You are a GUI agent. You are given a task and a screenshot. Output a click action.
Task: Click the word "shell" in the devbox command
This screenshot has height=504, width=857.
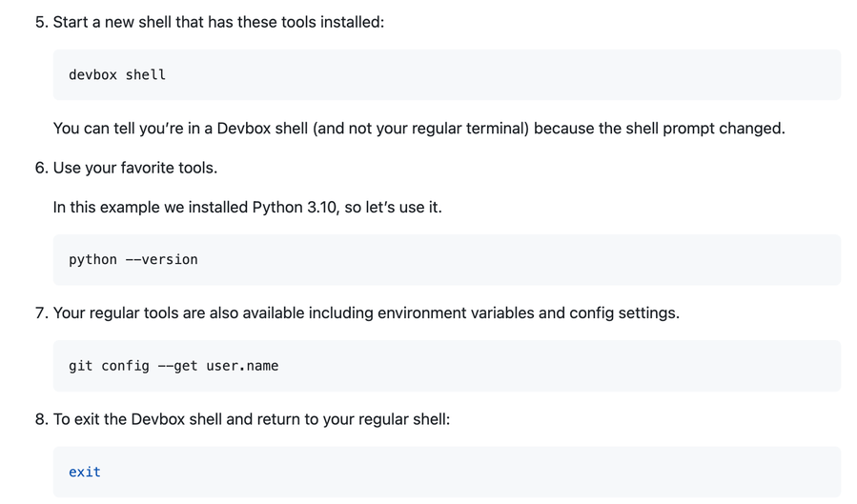(145, 74)
